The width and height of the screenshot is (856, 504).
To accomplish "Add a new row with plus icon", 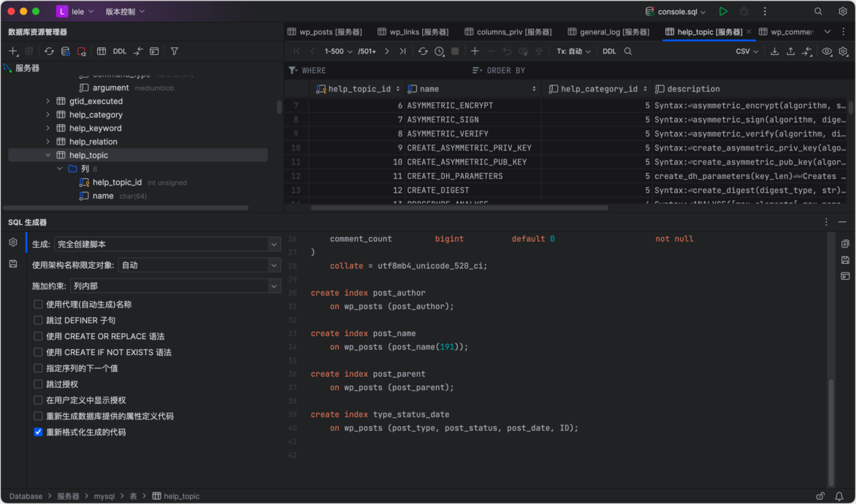I will pyautogui.click(x=475, y=51).
